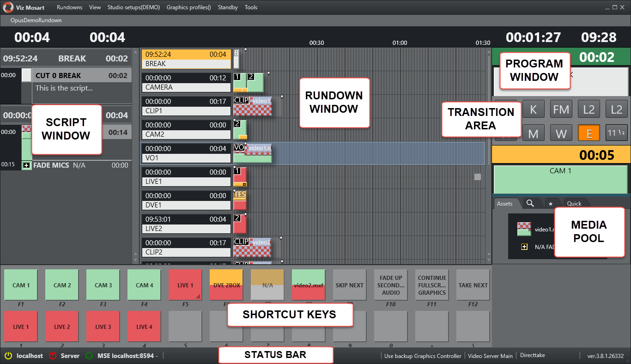This screenshot has width=631, height=364.
Task: Open the Studio setups(DEMO) menu
Action: click(x=134, y=7)
